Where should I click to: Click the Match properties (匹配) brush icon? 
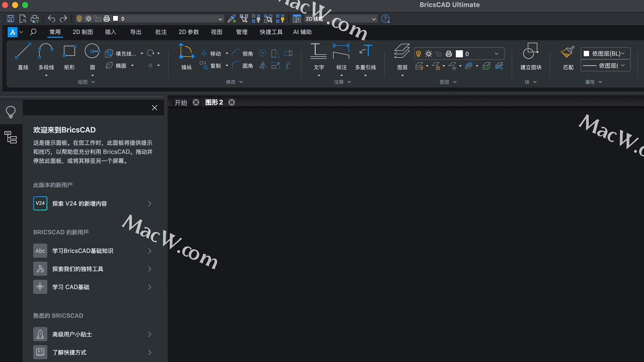click(x=568, y=52)
